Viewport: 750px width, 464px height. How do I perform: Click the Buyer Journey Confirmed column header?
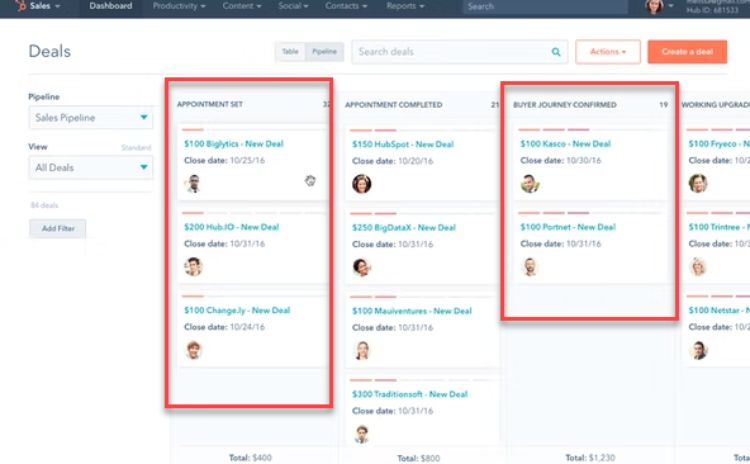(x=565, y=105)
